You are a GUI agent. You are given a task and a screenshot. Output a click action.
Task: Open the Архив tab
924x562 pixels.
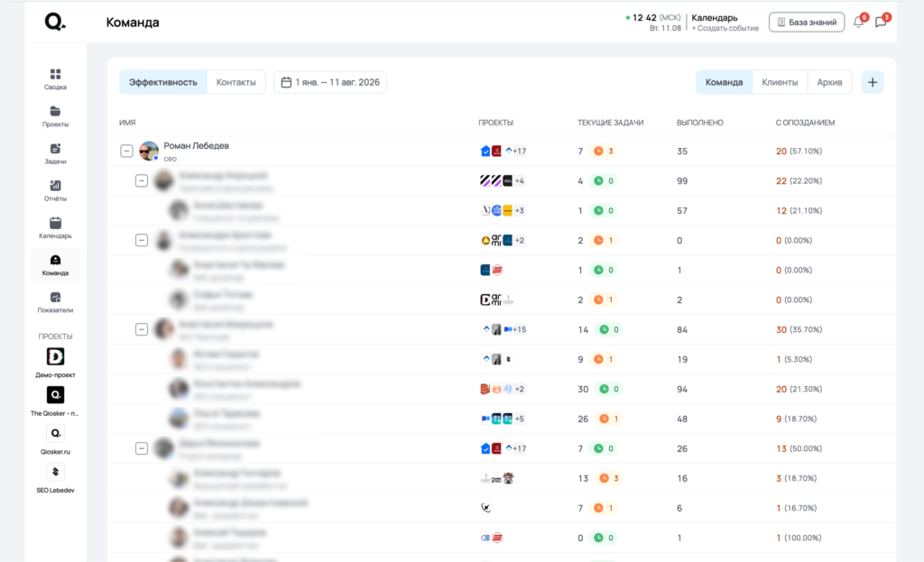[x=829, y=82]
